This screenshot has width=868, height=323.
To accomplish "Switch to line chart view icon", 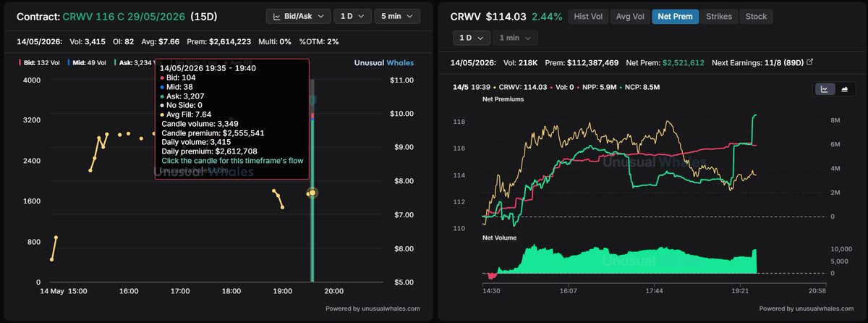I will 824,88.
